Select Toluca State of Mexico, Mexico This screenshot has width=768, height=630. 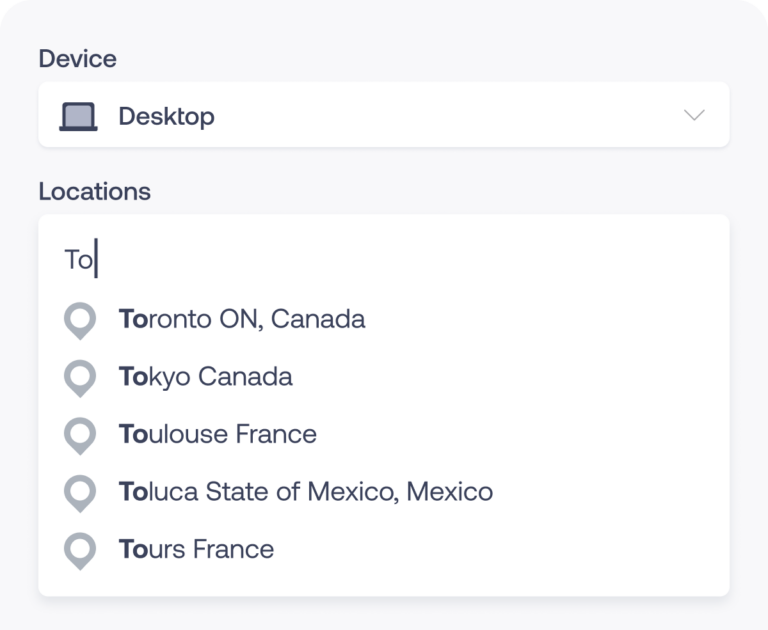305,492
